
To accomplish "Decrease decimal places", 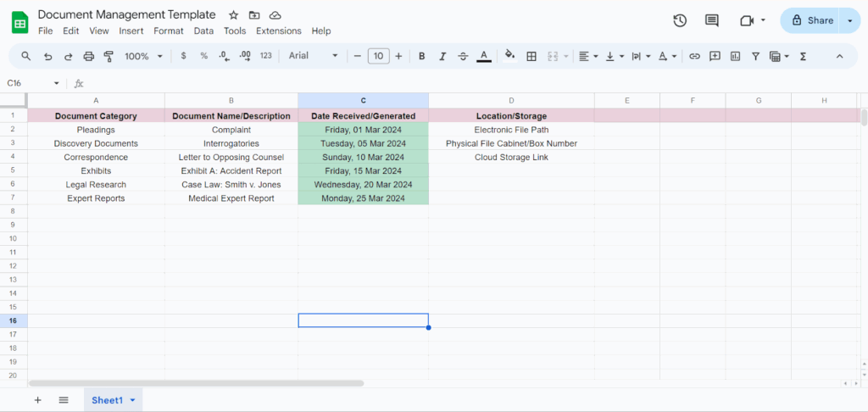I will 224,56.
